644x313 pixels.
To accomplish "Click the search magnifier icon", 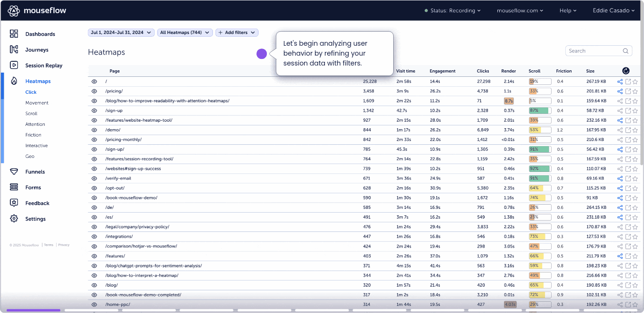I will pyautogui.click(x=626, y=51).
